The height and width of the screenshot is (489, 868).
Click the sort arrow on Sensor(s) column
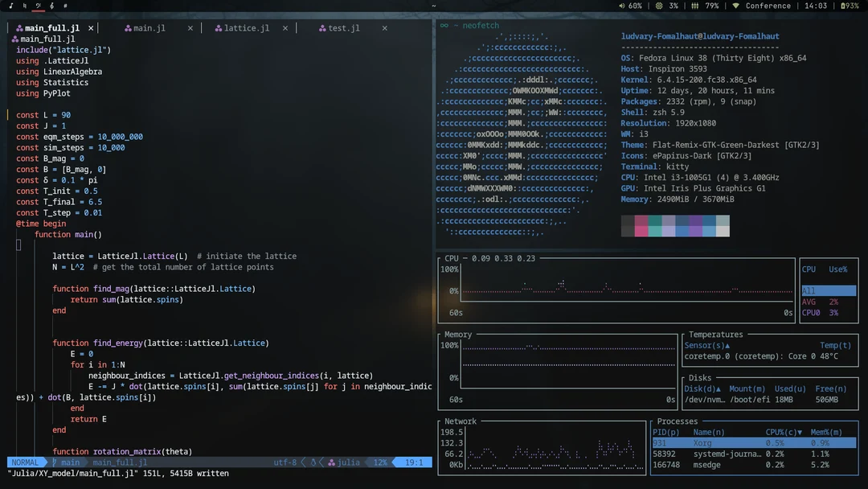coord(728,345)
